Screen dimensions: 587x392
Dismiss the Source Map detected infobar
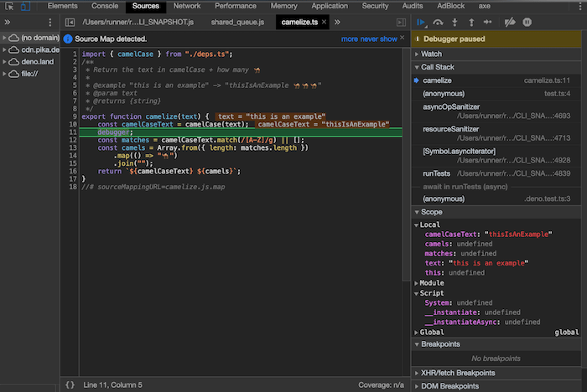pyautogui.click(x=402, y=38)
